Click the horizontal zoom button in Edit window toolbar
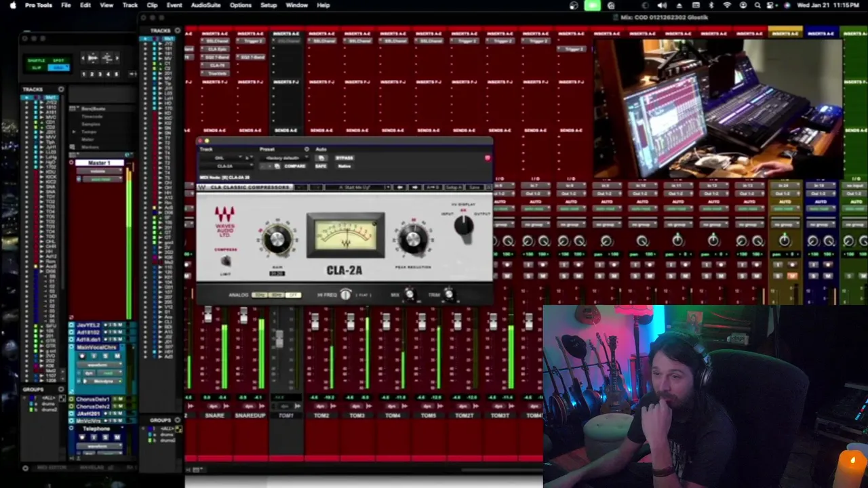This screenshot has height=488, width=868. coord(93,58)
